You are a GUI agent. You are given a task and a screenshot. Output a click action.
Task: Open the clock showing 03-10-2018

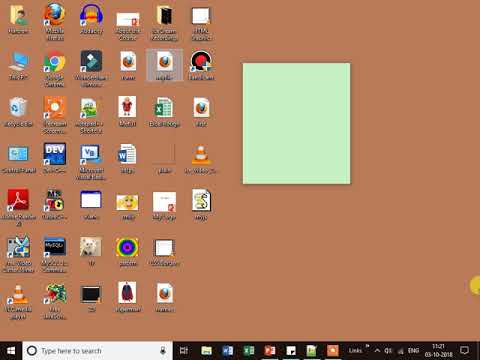[439, 351]
